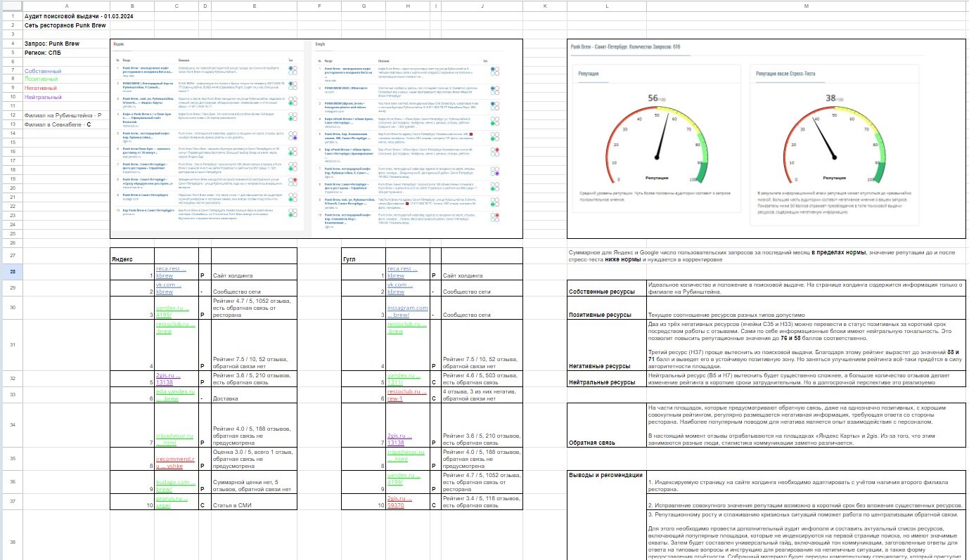The height and width of the screenshot is (560, 969).
Task: Select column G header
Action: [364, 6]
